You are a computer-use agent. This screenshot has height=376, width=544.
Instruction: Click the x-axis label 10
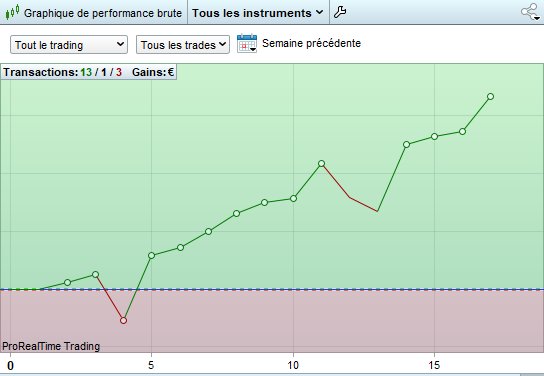pyautogui.click(x=293, y=365)
